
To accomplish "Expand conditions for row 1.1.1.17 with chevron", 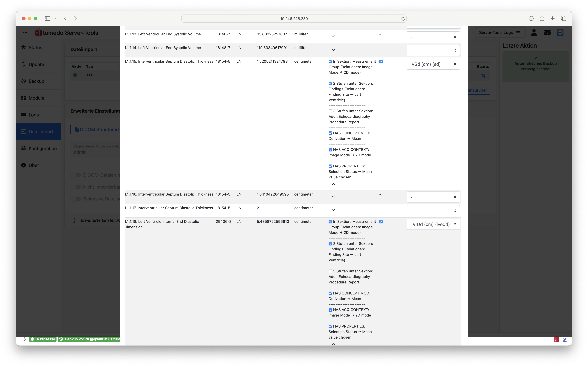I will tap(333, 210).
